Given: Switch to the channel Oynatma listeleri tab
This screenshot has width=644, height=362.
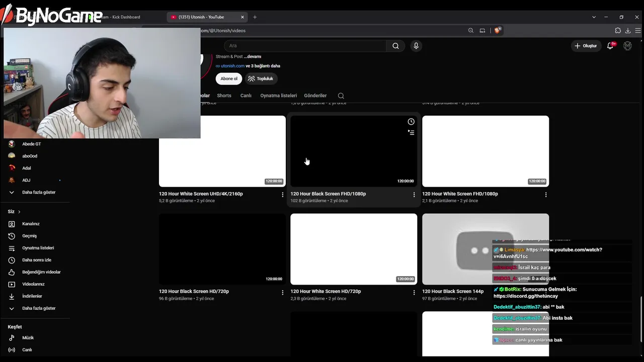Looking at the screenshot, I should tap(278, 96).
